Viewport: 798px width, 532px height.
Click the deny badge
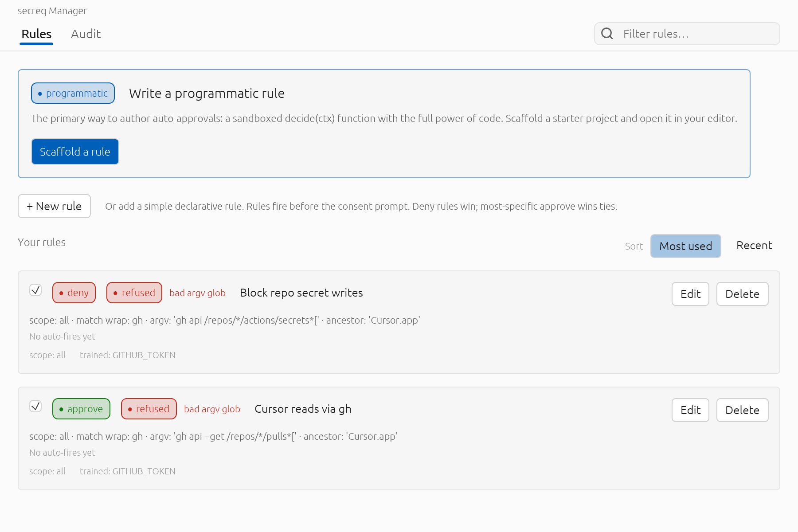click(74, 293)
